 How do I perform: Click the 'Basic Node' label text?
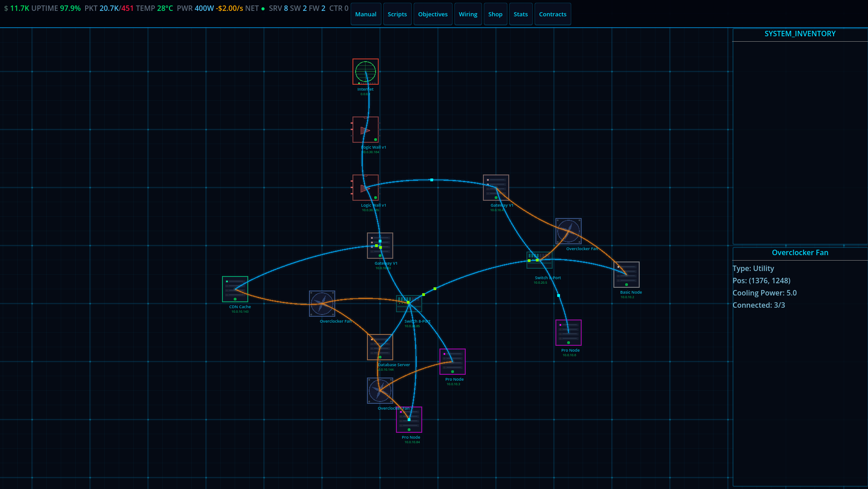click(631, 292)
